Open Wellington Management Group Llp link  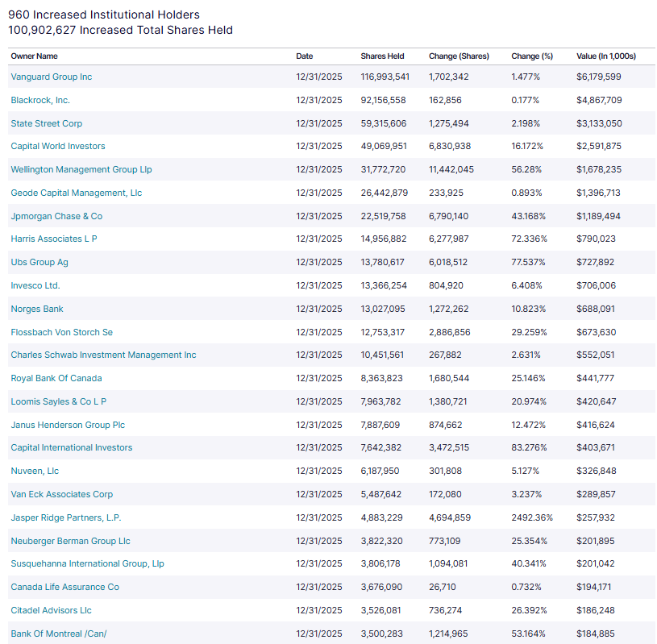[x=81, y=170]
